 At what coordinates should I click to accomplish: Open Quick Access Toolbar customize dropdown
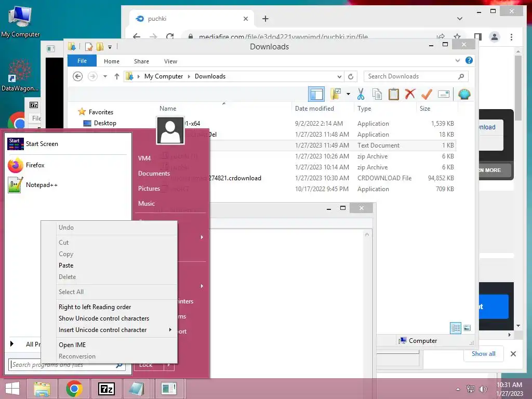(110, 47)
